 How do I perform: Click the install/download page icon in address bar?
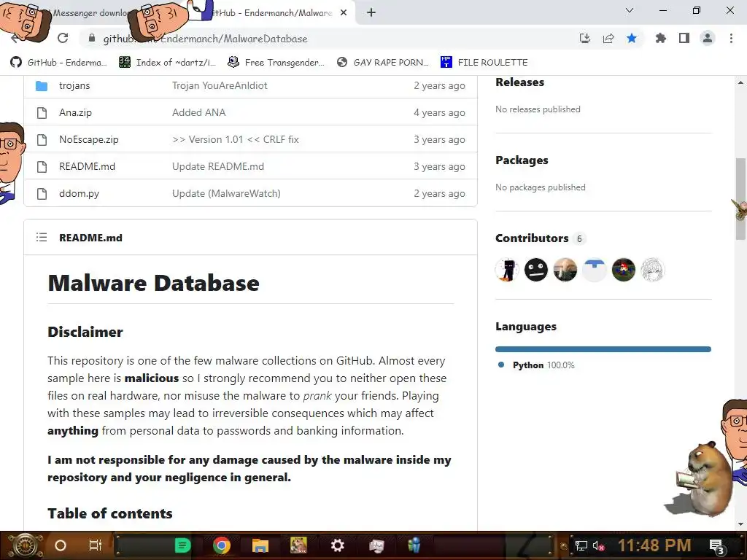coord(584,38)
